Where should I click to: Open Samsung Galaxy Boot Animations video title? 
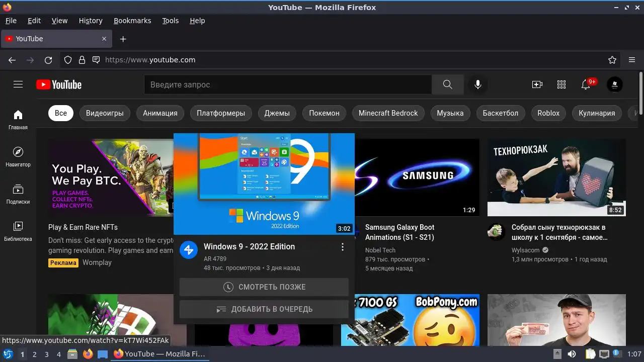[x=400, y=232]
